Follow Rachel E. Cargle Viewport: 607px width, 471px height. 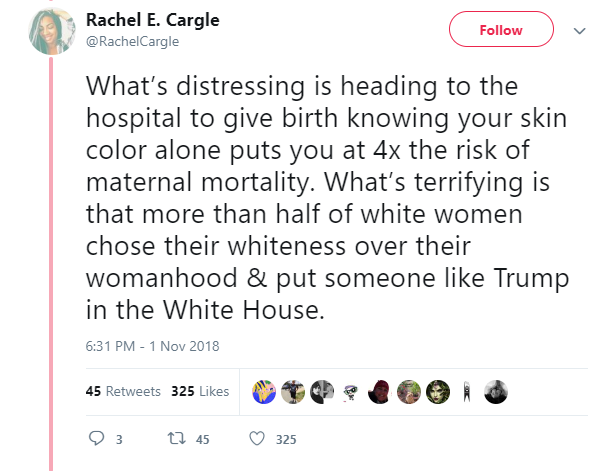pos(501,29)
